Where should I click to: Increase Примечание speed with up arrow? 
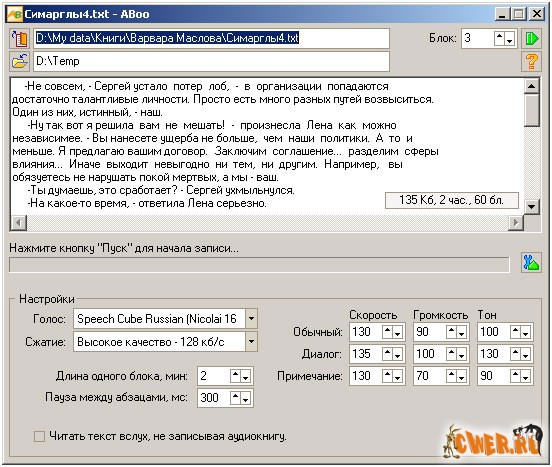(388, 376)
